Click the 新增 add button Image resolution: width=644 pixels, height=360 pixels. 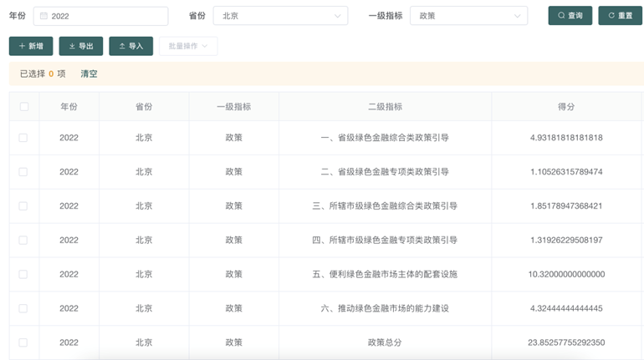[x=31, y=46]
